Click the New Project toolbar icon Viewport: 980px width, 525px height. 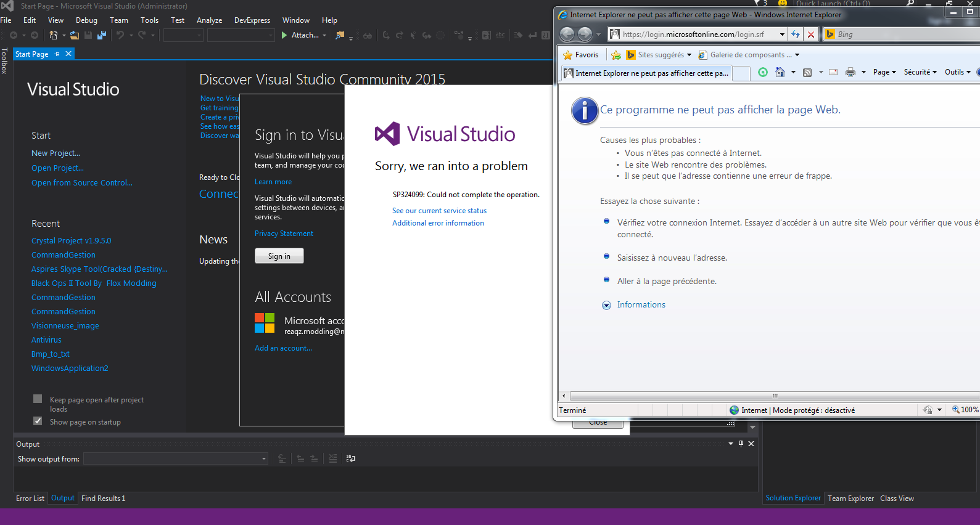point(54,35)
